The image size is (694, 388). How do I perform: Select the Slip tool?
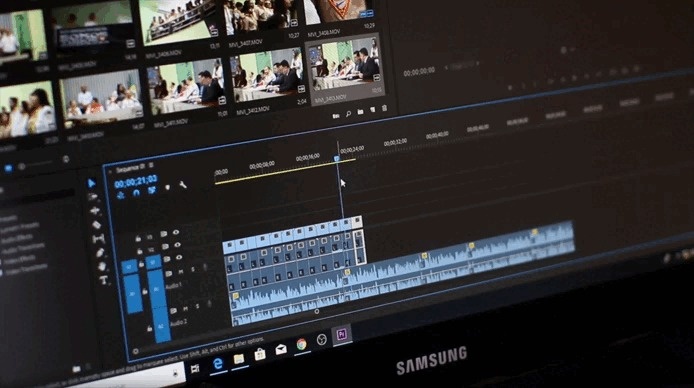coord(98,239)
